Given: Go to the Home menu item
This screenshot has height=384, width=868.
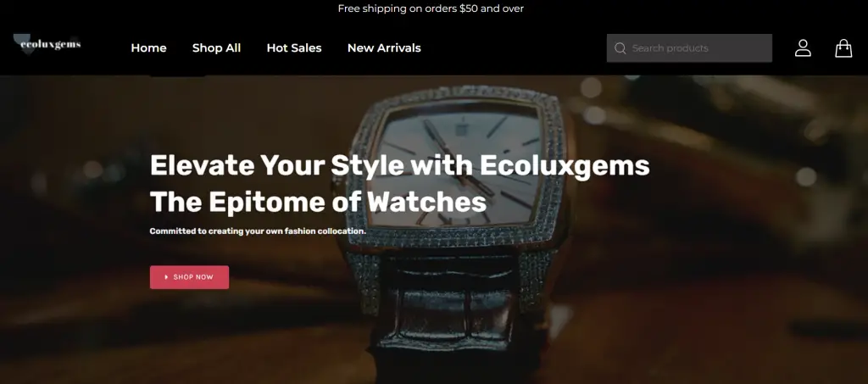Looking at the screenshot, I should 148,48.
